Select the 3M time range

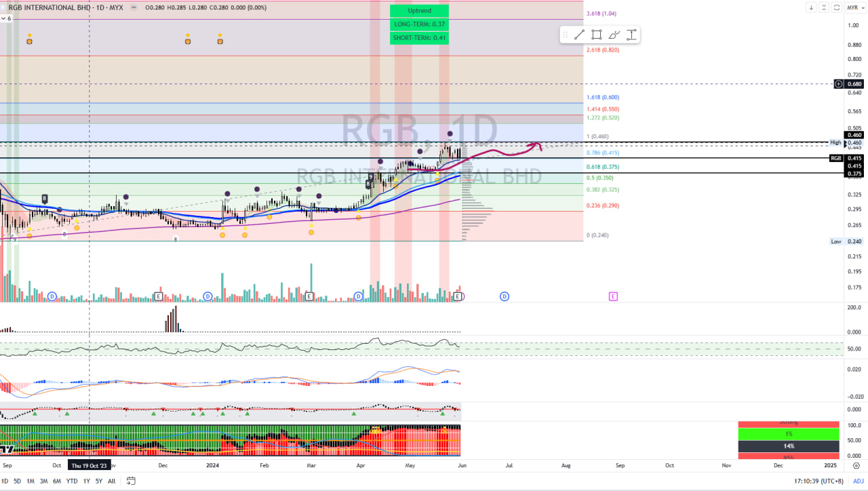click(x=43, y=481)
